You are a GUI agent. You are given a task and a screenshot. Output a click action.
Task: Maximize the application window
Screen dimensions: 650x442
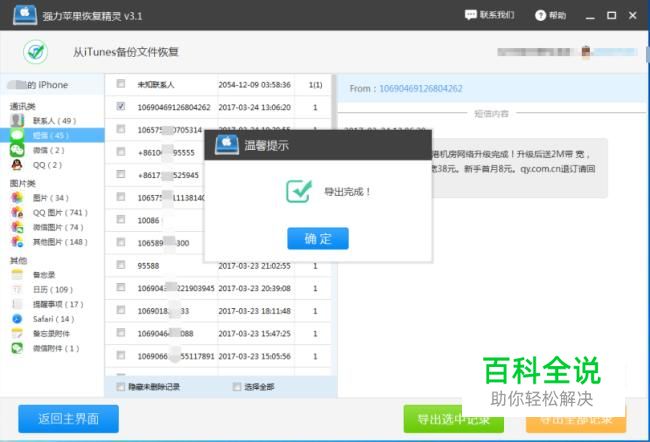tap(611, 16)
